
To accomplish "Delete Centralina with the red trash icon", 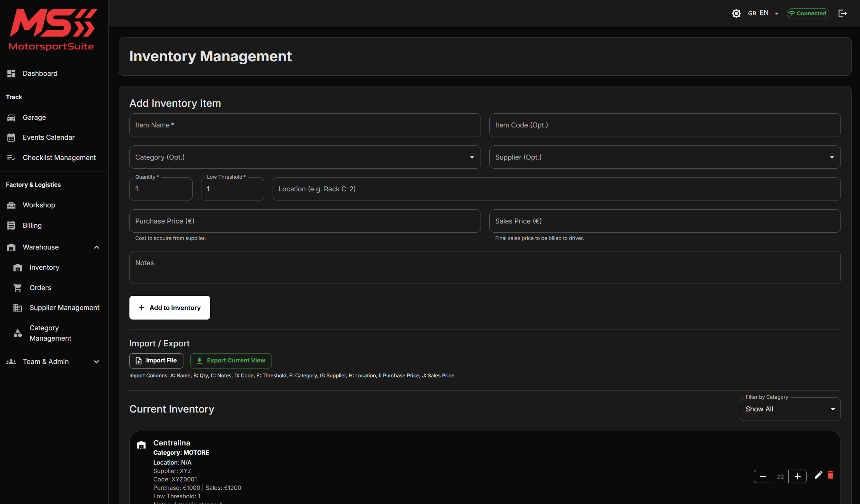I will pos(831,475).
